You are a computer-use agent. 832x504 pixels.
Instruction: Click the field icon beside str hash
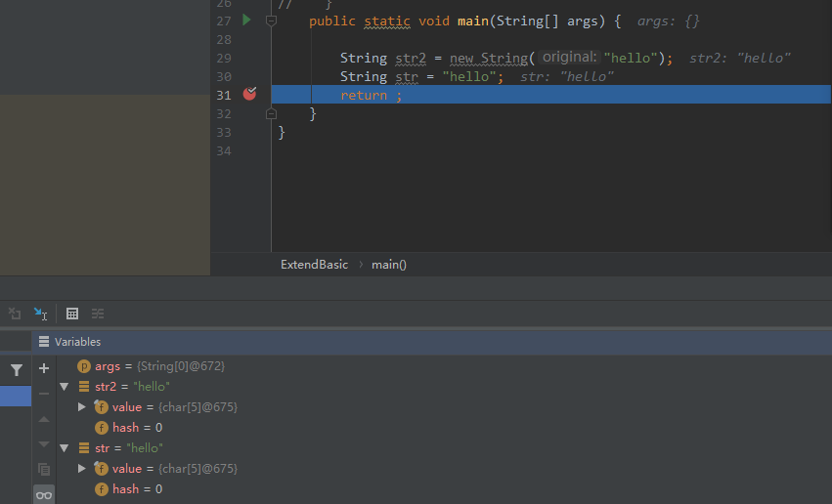click(x=102, y=489)
